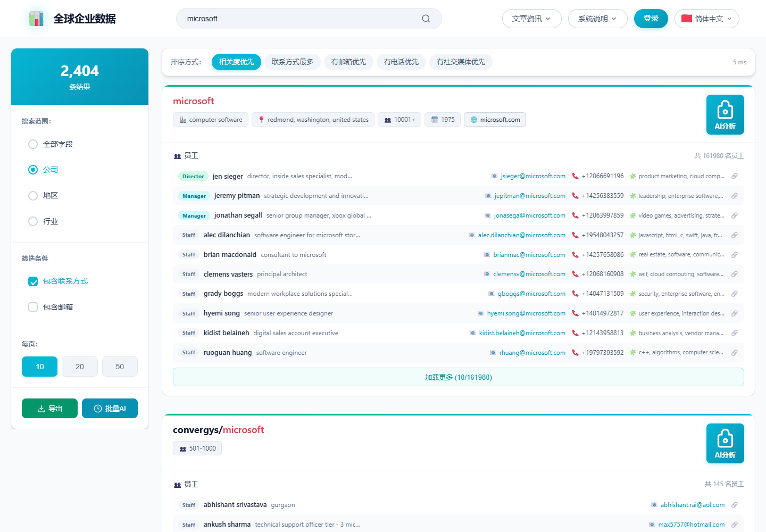Copy link icon for jeremy pitman row
Image resolution: width=766 pixels, height=532 pixels.
735,196
